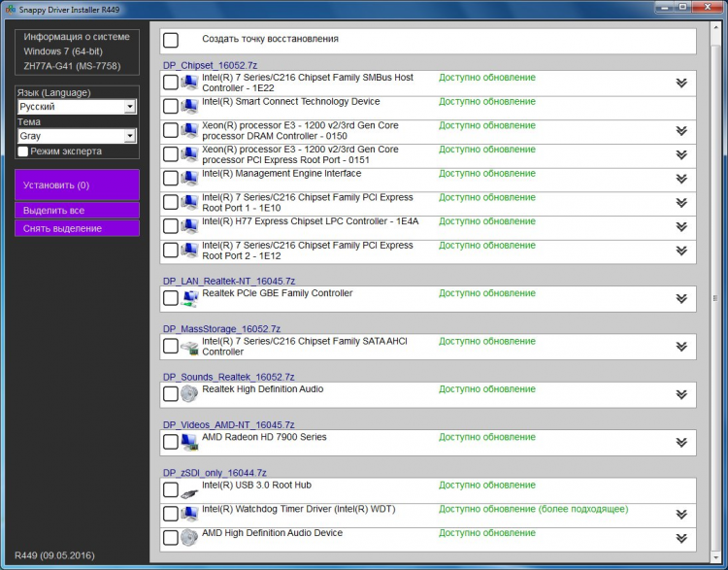Expand details for Intel Watchdog Timer Driver row

click(x=681, y=515)
